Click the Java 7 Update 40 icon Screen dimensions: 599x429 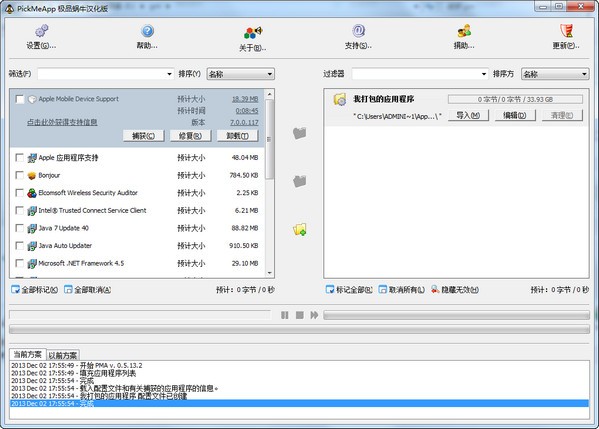tap(32, 228)
